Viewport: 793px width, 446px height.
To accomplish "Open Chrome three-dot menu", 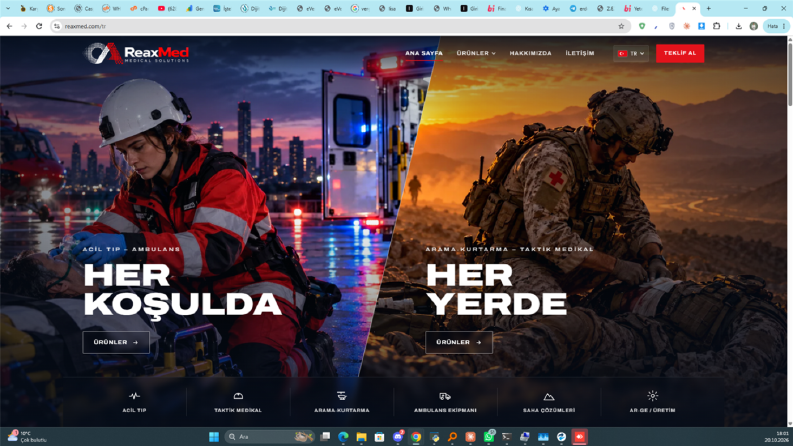I will click(784, 26).
